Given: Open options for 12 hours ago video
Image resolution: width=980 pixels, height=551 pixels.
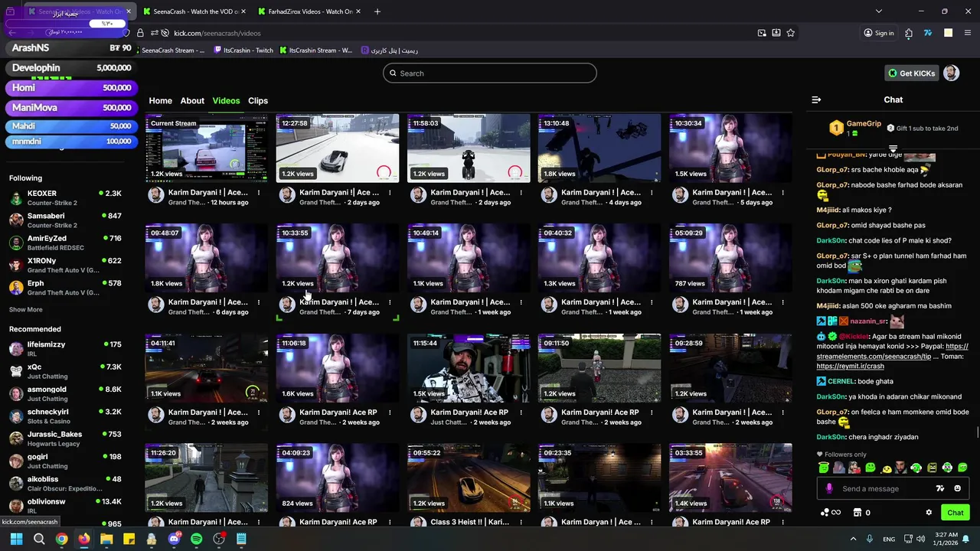Looking at the screenshot, I should (259, 193).
